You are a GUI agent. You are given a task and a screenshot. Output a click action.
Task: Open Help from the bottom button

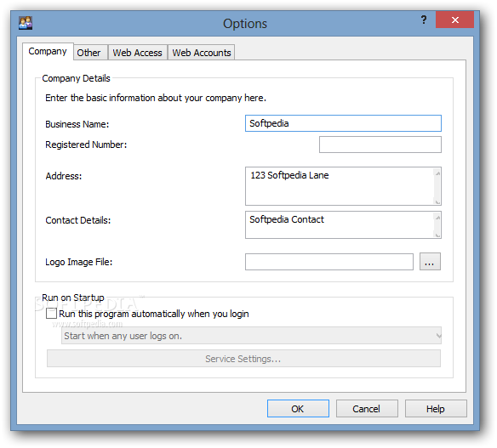point(436,409)
